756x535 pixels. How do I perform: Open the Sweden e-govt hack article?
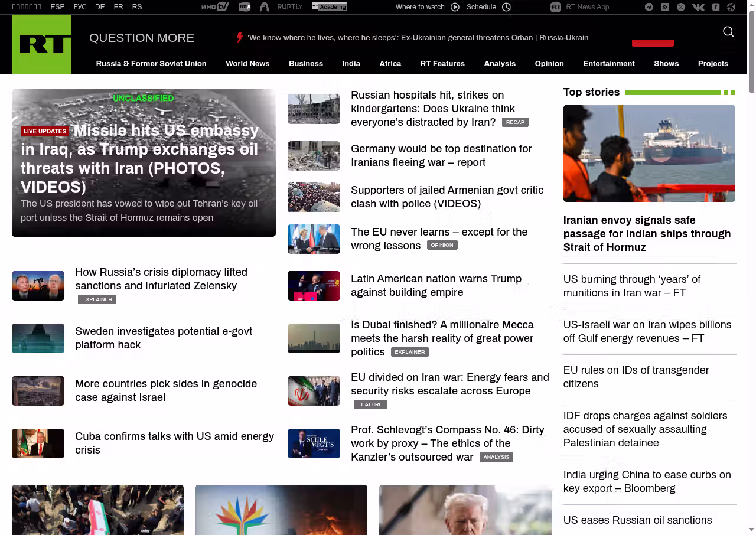(164, 338)
